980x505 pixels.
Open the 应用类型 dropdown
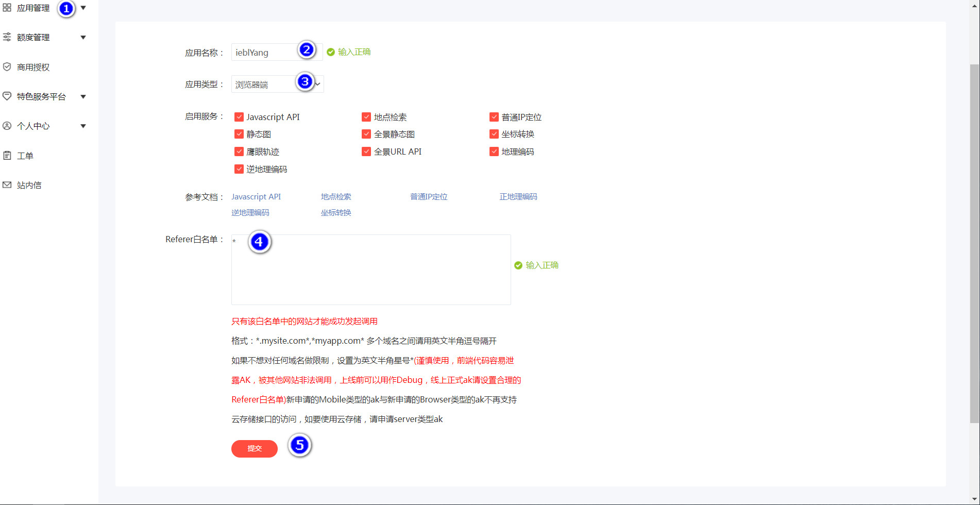(277, 85)
